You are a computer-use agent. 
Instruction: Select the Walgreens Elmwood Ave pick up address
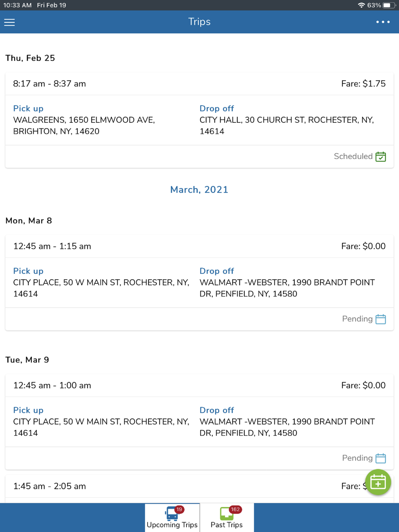point(84,126)
